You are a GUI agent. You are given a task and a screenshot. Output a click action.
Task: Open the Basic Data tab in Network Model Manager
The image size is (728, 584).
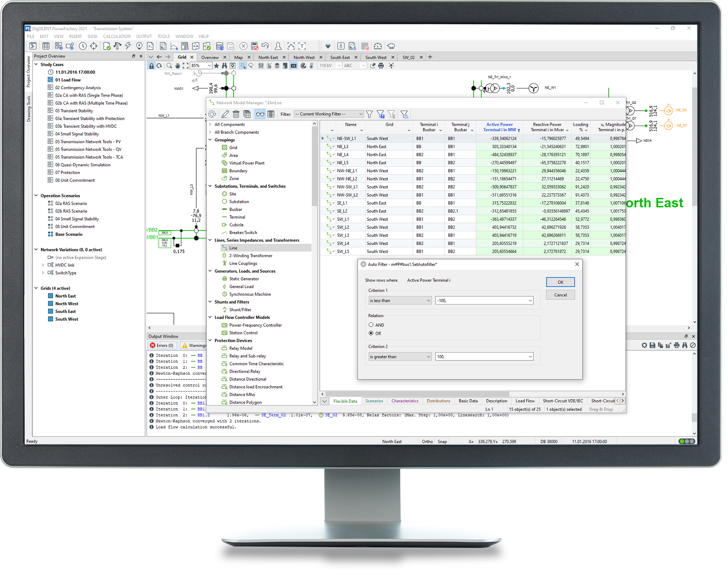coord(469,401)
